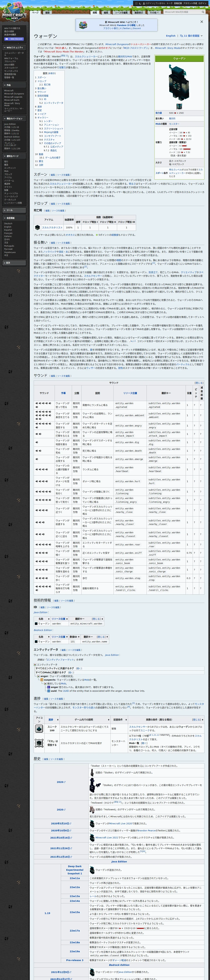Viewport: 210px width, 980px height.
Task: Open the English version link
Action: [171, 36]
